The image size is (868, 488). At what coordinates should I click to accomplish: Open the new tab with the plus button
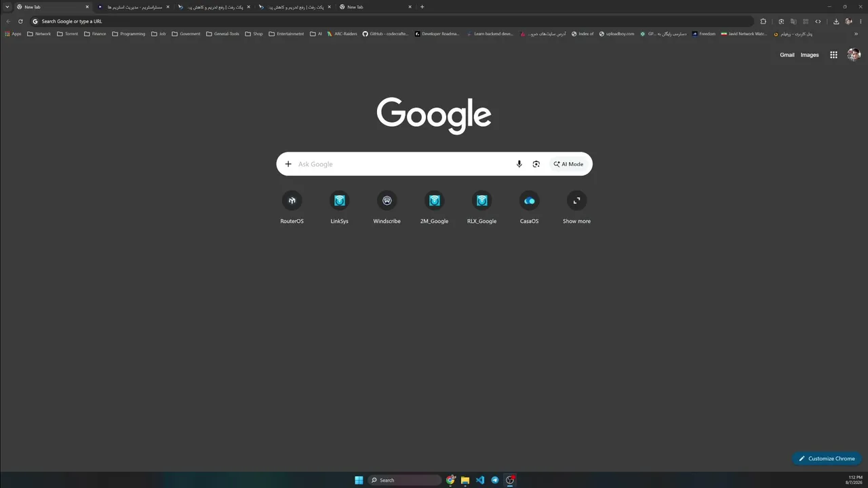pyautogui.click(x=422, y=7)
